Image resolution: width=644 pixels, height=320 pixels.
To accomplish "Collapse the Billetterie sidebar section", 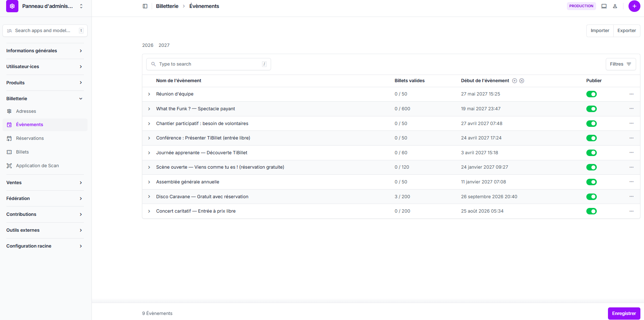I will coord(45,99).
